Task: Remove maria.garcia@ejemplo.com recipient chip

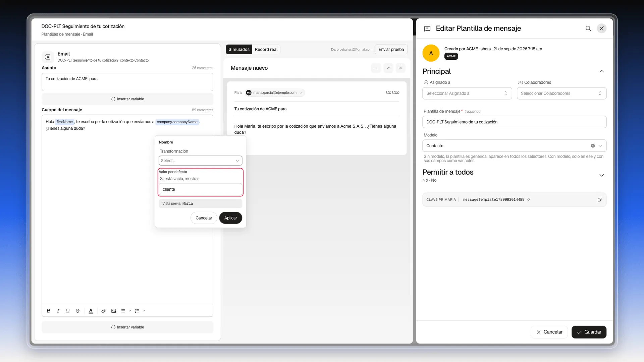Action: (x=301, y=93)
